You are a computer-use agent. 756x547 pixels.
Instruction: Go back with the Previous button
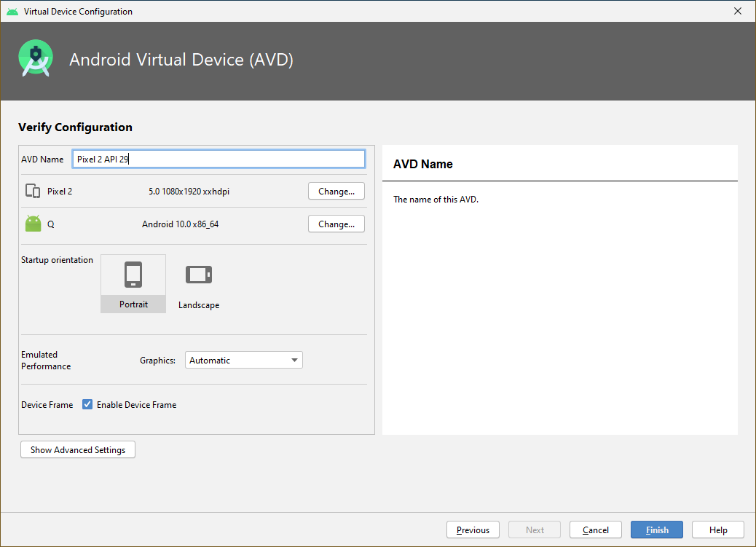(473, 530)
